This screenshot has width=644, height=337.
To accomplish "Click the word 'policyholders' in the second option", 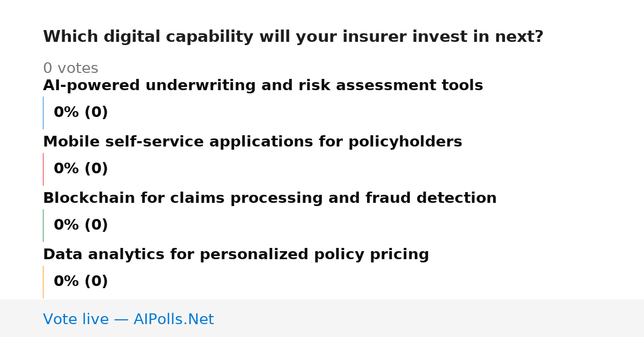I will (405, 142).
